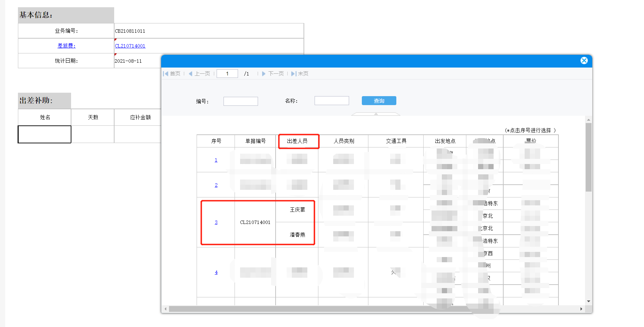644x327 pixels.
Task: Jump to last page (末页)
Action: tap(300, 74)
